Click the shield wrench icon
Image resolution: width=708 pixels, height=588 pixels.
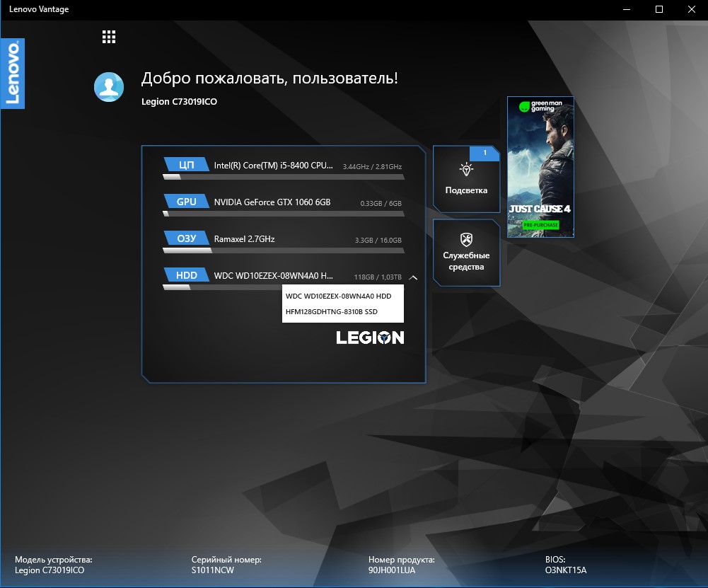466,239
